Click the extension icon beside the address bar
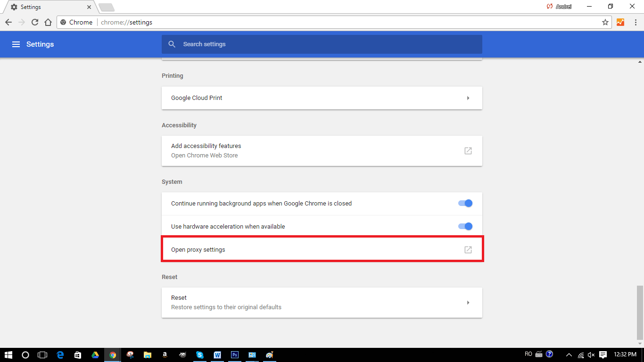Image resolution: width=644 pixels, height=362 pixels. [620, 22]
